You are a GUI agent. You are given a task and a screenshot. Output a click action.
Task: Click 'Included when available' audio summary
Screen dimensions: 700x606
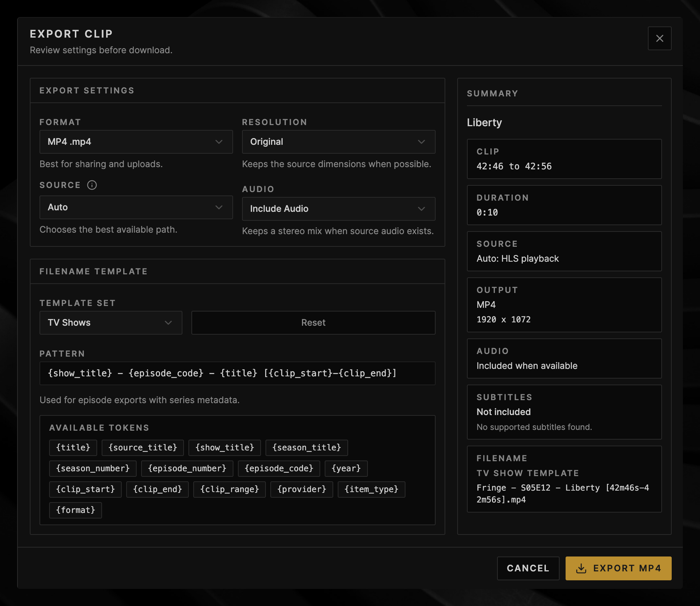pyautogui.click(x=527, y=366)
